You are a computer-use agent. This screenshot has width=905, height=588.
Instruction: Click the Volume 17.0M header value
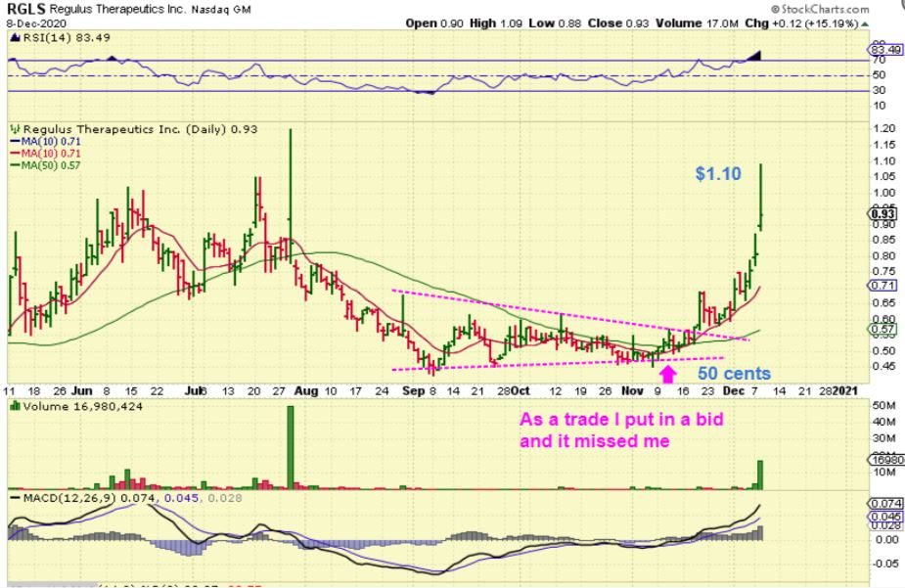point(697,23)
